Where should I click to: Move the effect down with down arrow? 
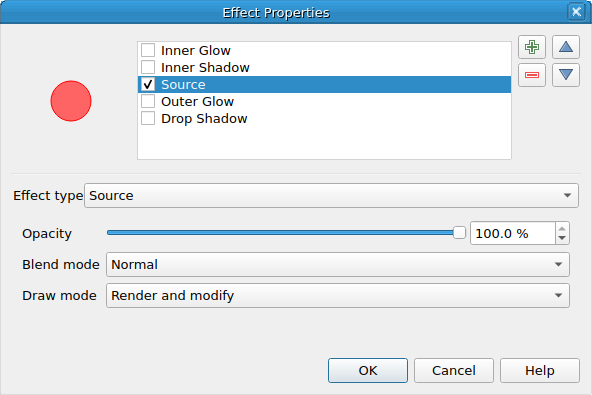point(566,75)
